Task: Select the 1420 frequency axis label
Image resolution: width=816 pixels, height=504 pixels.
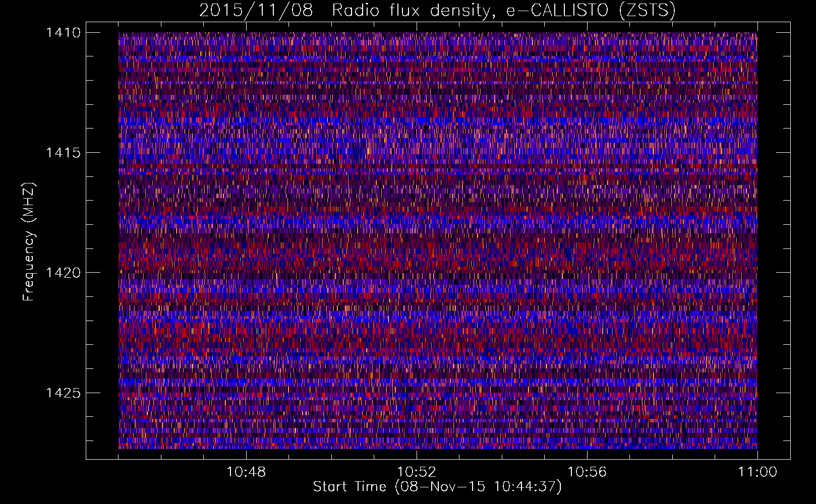Action: [x=63, y=273]
